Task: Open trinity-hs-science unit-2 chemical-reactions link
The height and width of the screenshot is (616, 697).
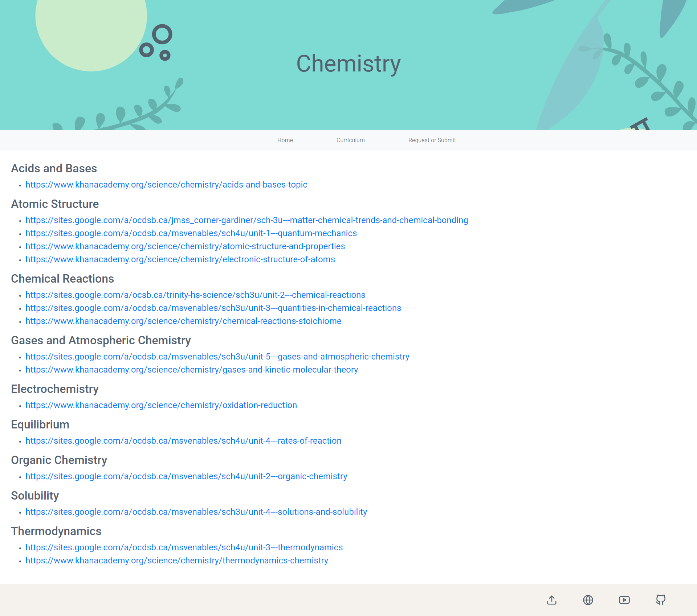Action: click(195, 295)
